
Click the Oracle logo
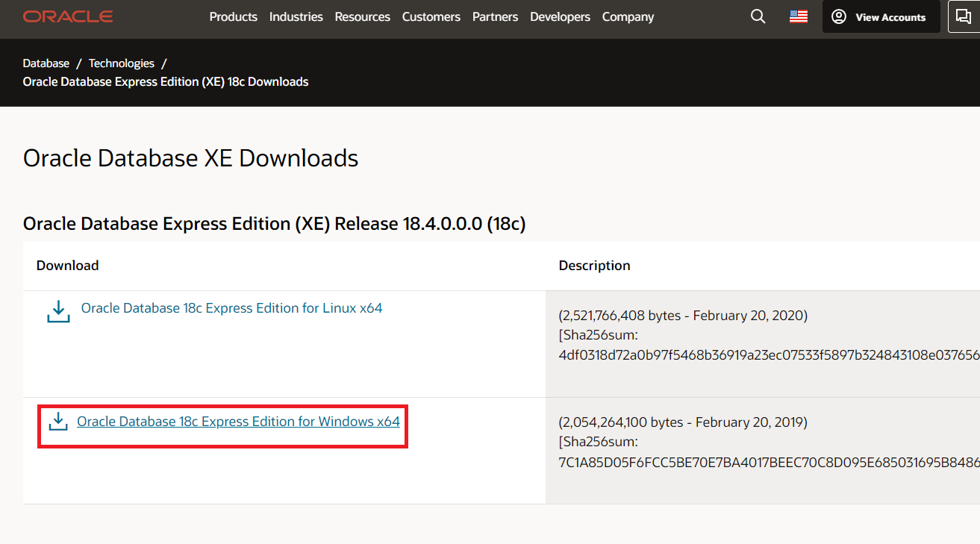click(x=68, y=16)
